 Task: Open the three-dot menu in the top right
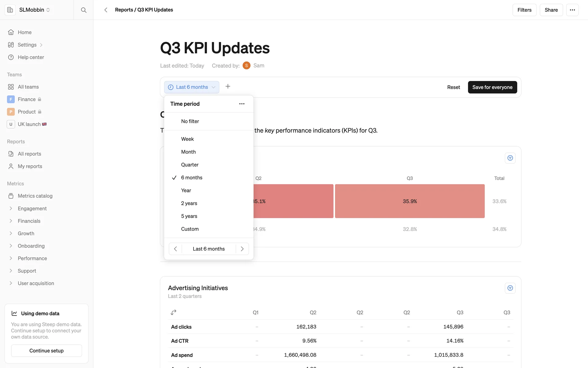(x=572, y=10)
